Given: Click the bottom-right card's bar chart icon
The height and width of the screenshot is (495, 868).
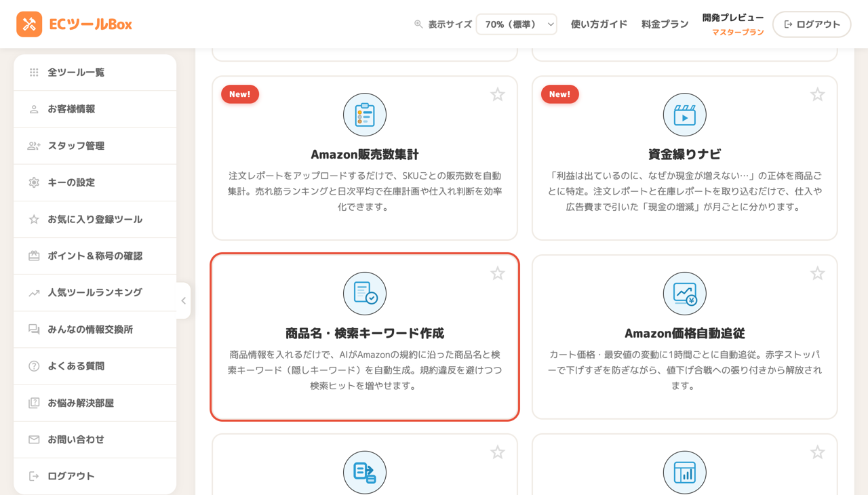Looking at the screenshot, I should 685,473.
